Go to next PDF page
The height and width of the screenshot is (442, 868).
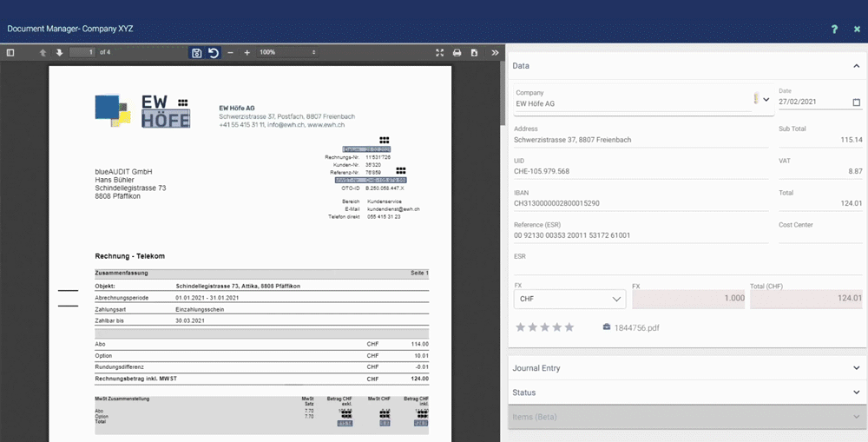[x=59, y=53]
